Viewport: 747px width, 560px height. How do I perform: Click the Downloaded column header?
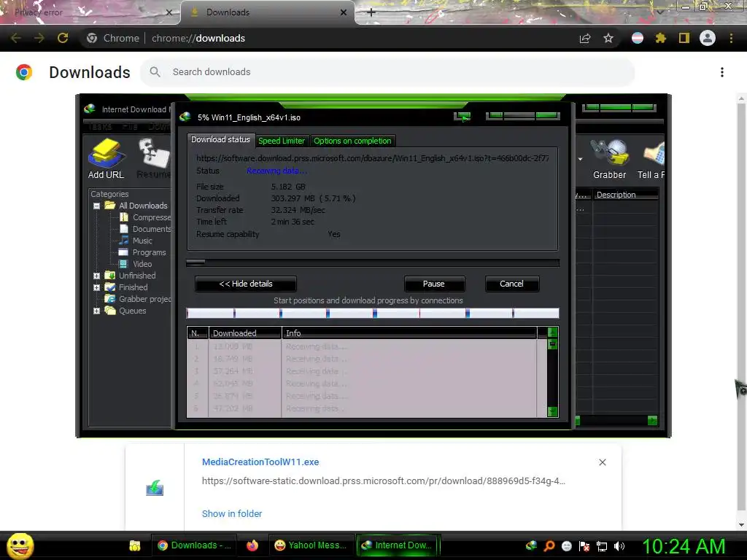point(245,333)
